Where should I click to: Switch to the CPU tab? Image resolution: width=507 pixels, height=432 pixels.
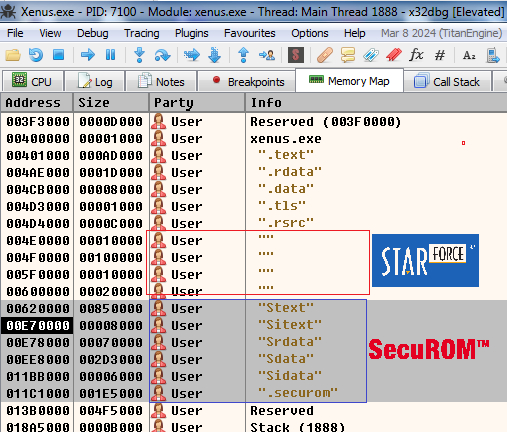(x=32, y=81)
